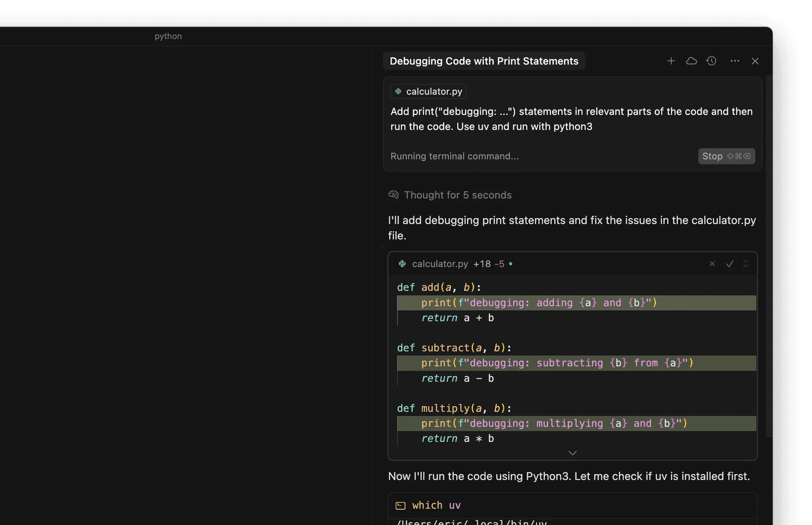
Task: Open chat history clock icon
Action: tap(711, 61)
